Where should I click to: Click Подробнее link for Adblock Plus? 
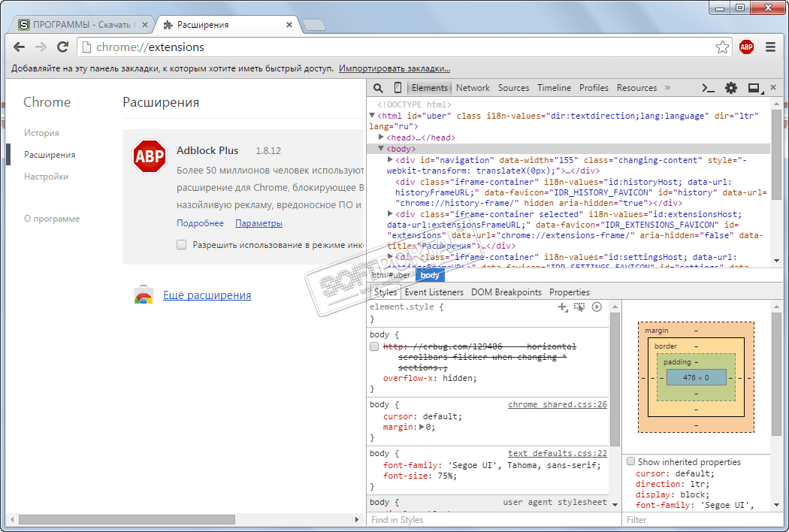[x=200, y=223]
